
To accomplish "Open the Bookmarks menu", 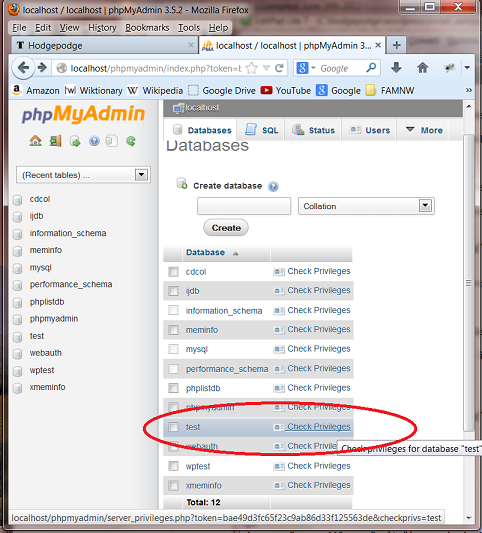I will [147, 28].
